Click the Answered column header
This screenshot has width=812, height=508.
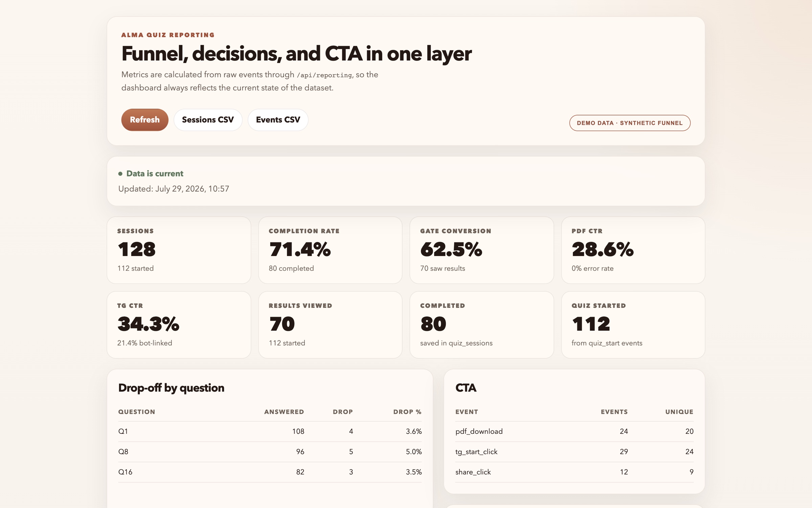pos(284,412)
